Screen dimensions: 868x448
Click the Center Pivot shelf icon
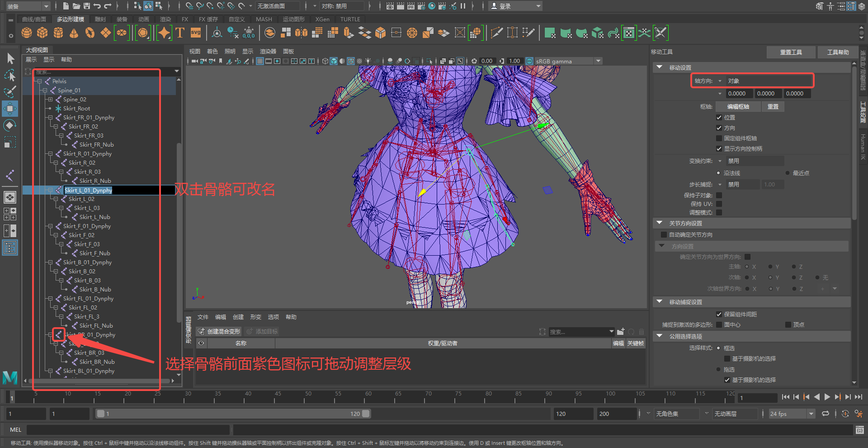click(x=217, y=33)
